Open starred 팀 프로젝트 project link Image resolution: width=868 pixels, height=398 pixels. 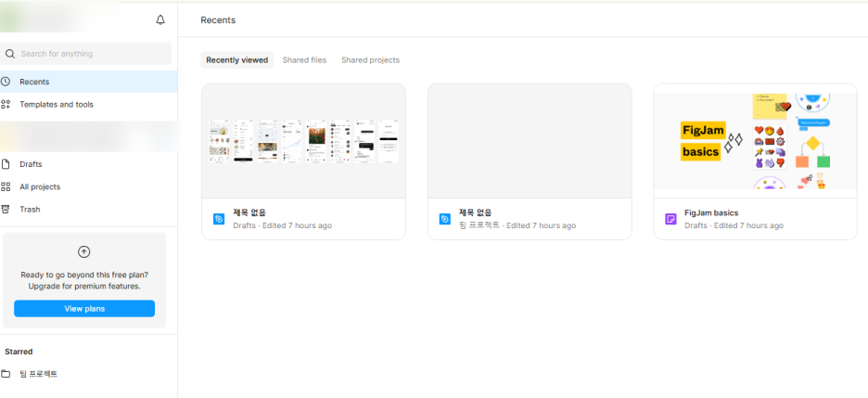pos(89,374)
